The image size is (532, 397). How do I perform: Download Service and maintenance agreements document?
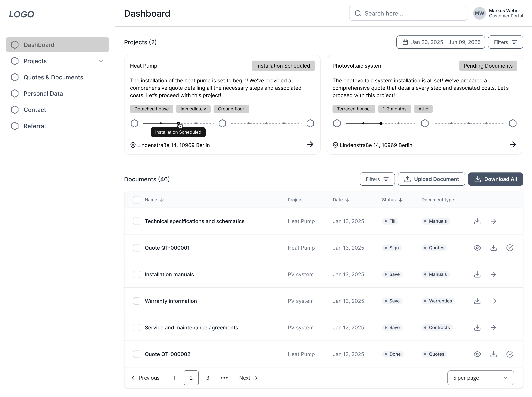click(477, 328)
